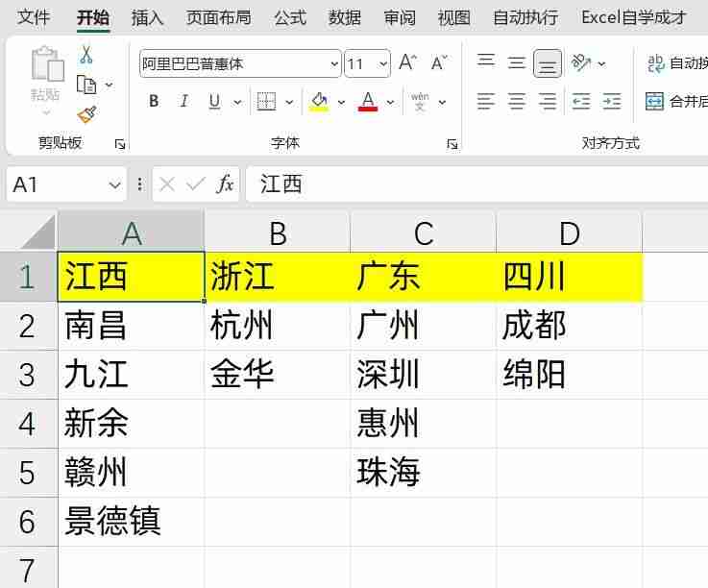Select cell containing 浙江
The height and width of the screenshot is (588, 708).
pos(278,277)
